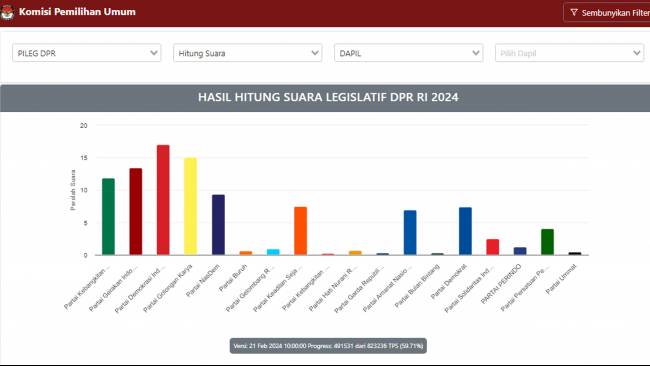Click the Partai Amanat Nasio axis label
650x366 pixels.
[387, 288]
